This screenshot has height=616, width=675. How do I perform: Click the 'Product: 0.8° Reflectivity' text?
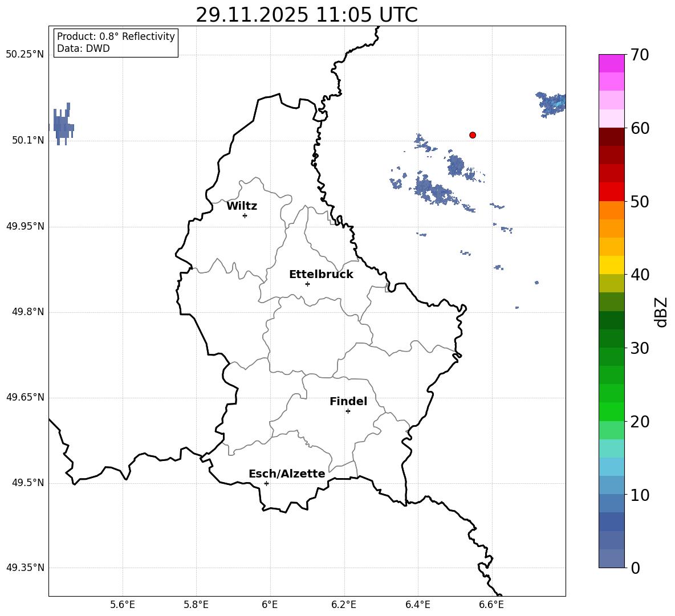click(x=116, y=36)
